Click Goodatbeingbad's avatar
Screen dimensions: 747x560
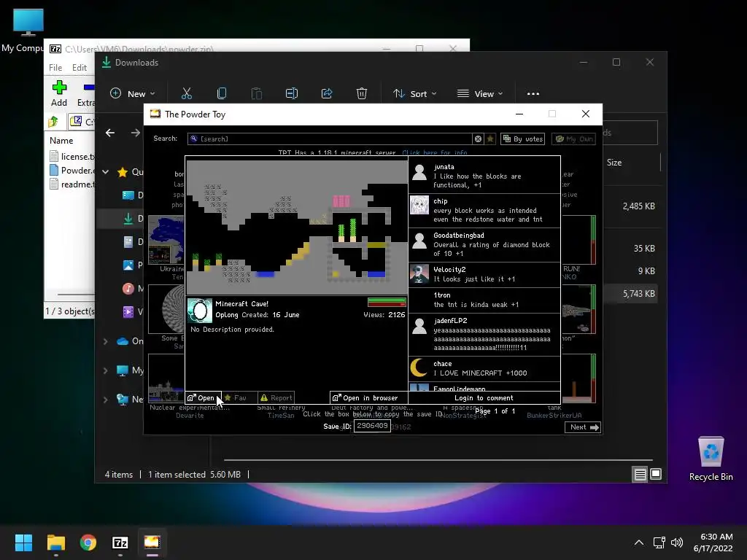tap(419, 240)
